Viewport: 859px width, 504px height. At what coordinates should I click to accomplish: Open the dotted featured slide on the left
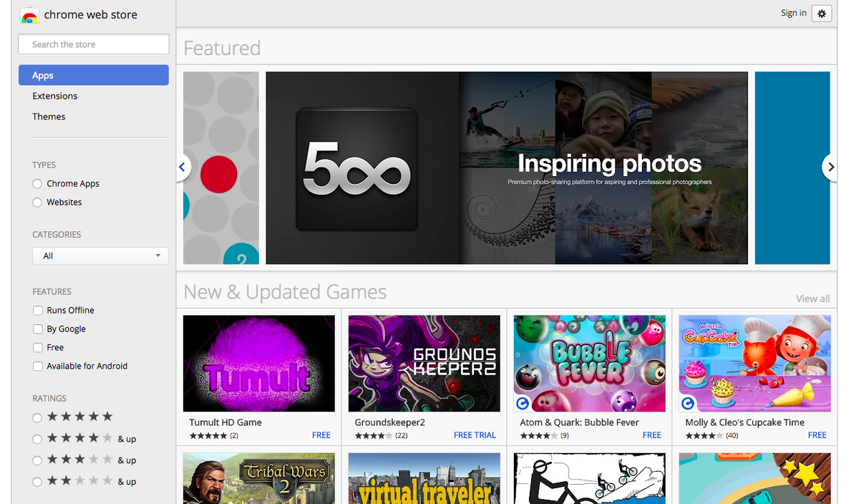pos(221,168)
